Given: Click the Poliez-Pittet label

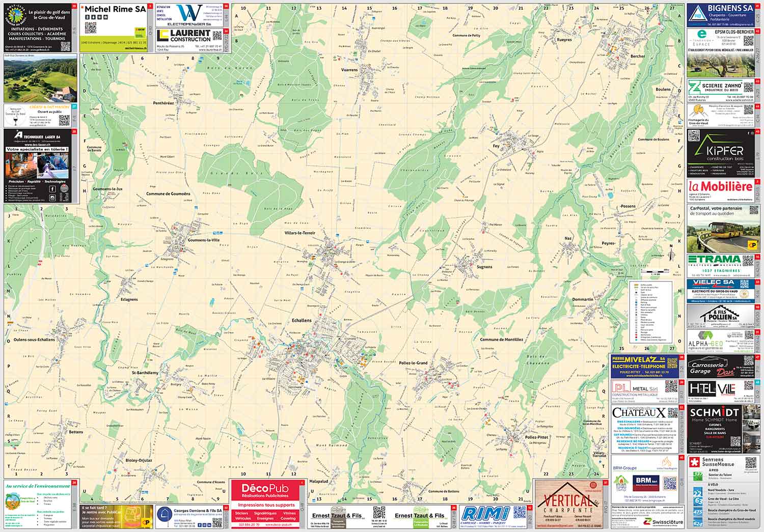Looking at the screenshot, I should point(537,437).
